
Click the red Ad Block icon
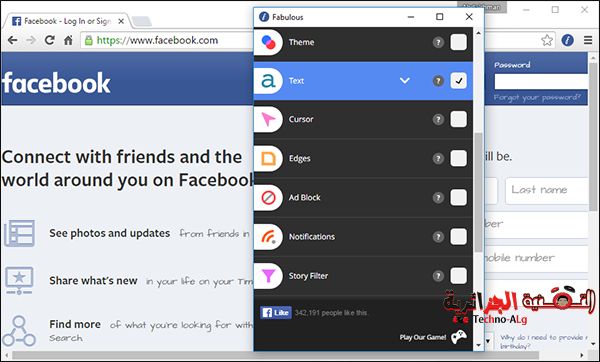tap(268, 197)
